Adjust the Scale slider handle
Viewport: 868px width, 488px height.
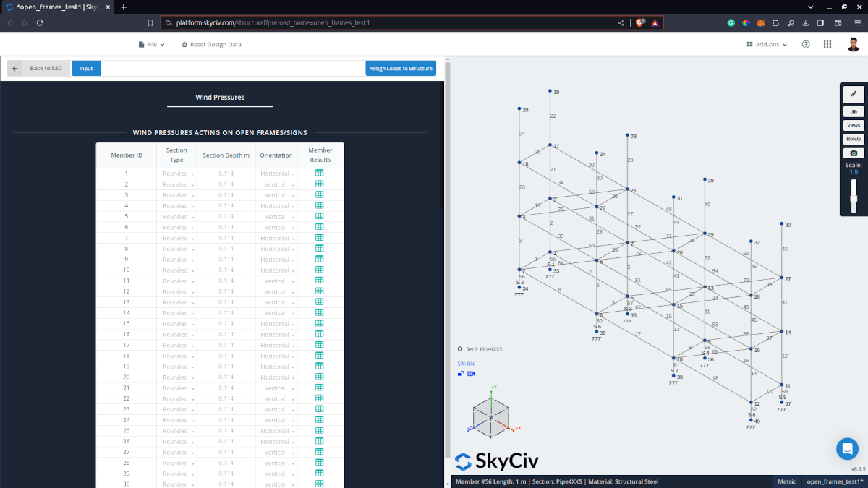pyautogui.click(x=854, y=198)
